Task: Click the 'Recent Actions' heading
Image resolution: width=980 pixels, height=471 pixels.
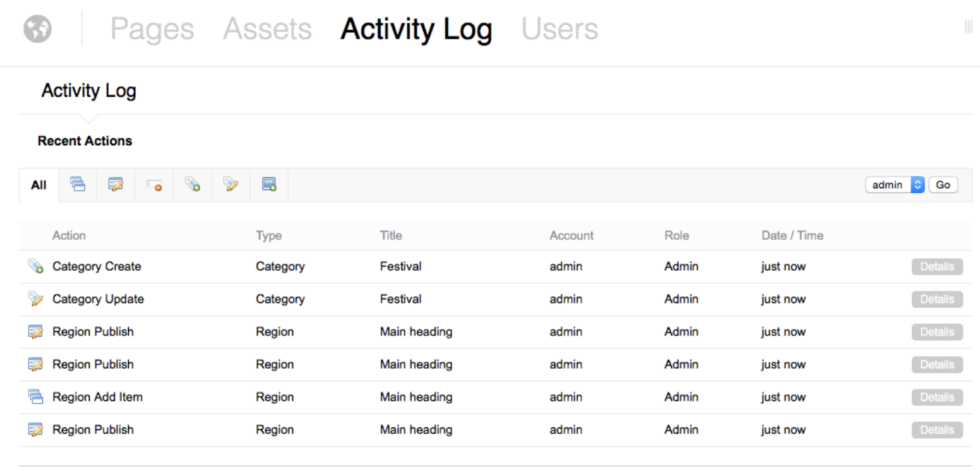Action: tap(85, 141)
